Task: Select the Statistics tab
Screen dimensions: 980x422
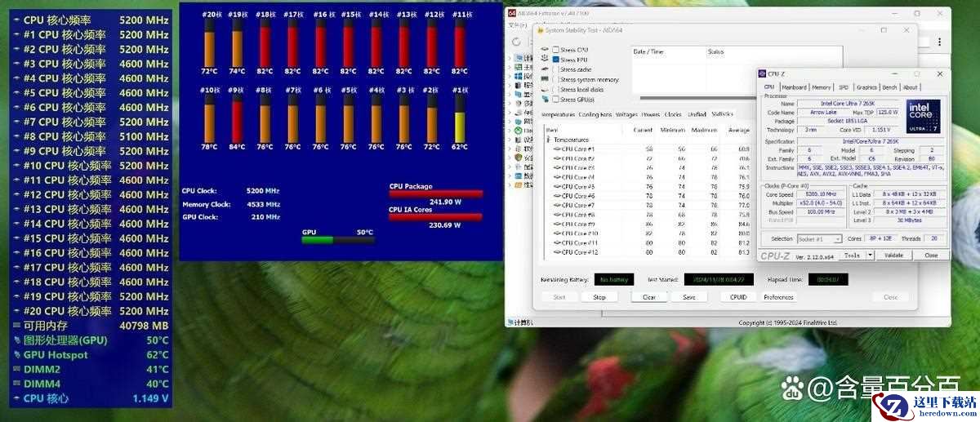Action: 723,113
